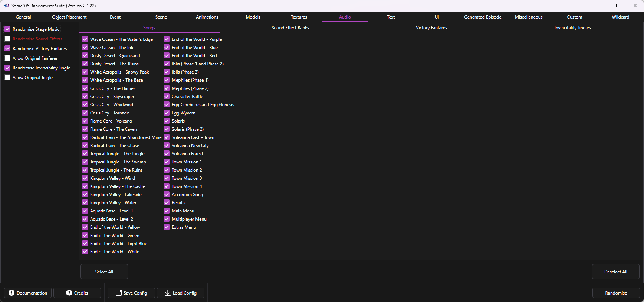644x302 pixels.
Task: Open the Invincibility Jingles sub-tab
Action: pyautogui.click(x=572, y=28)
